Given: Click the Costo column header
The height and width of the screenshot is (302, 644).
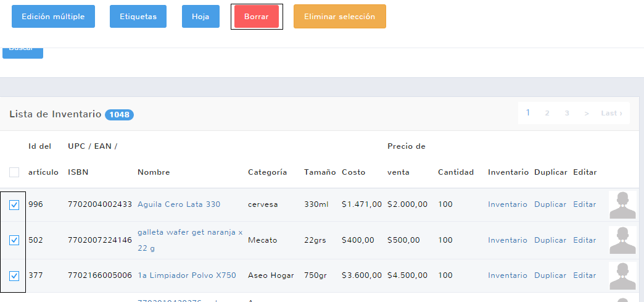Looking at the screenshot, I should (x=353, y=172).
